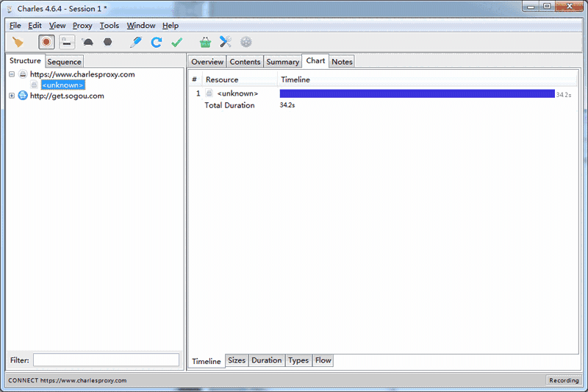
Task: Open the Help menu
Action: click(x=171, y=26)
